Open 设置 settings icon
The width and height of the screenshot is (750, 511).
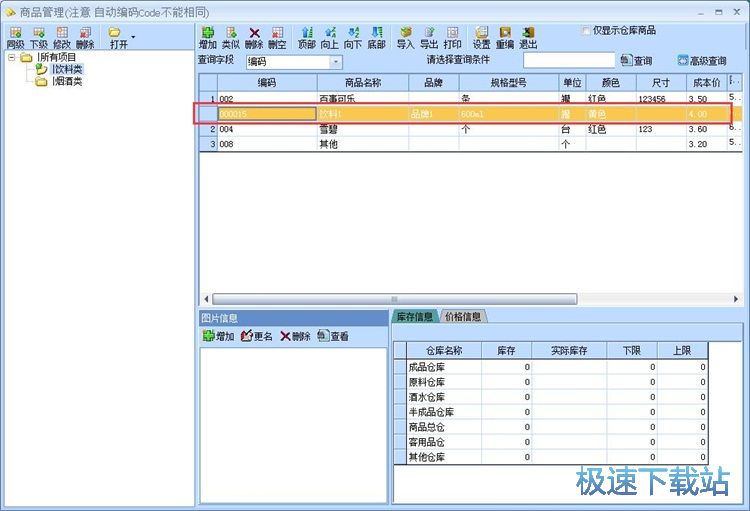click(482, 38)
